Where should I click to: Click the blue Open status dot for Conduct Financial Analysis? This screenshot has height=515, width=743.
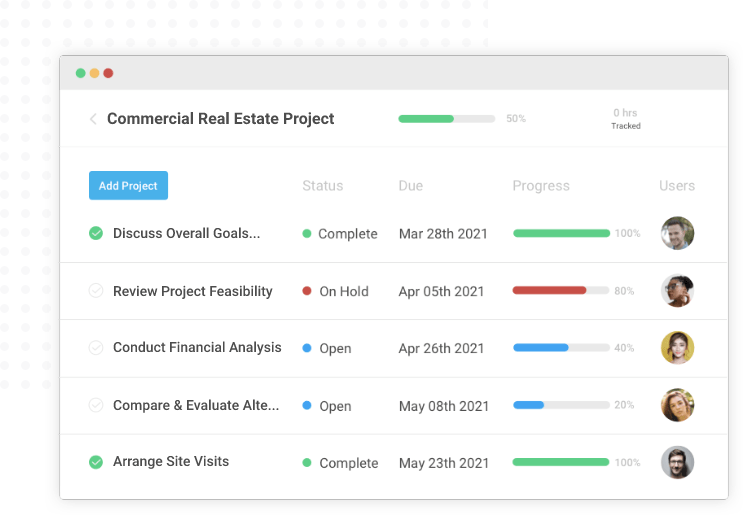tap(307, 348)
